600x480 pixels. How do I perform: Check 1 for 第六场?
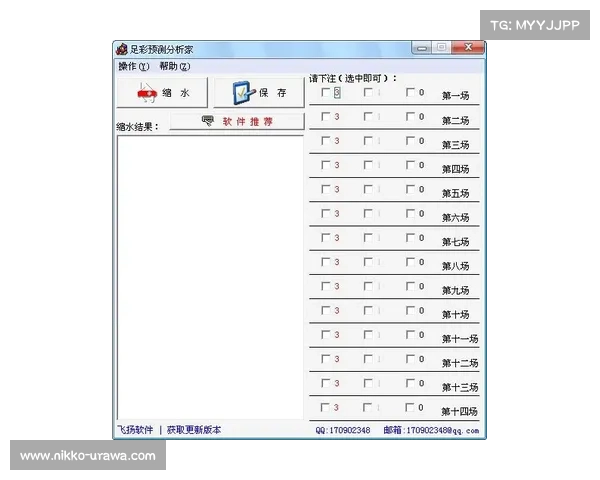368,213
